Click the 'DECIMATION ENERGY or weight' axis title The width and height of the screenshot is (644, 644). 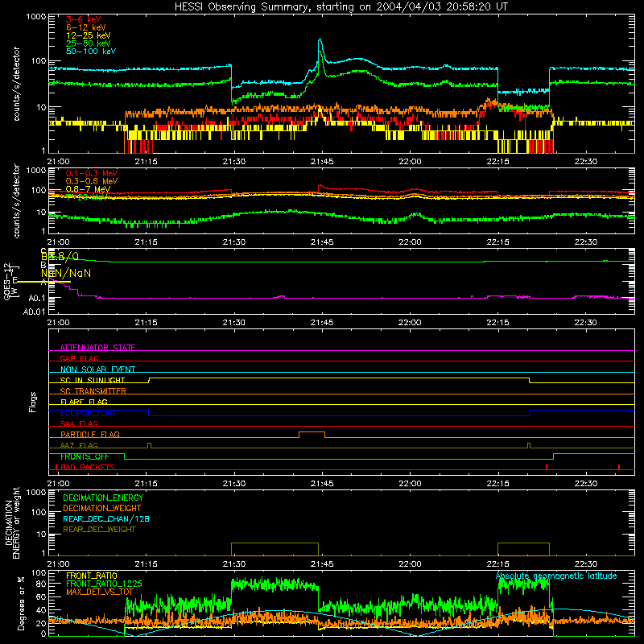pos(12,522)
